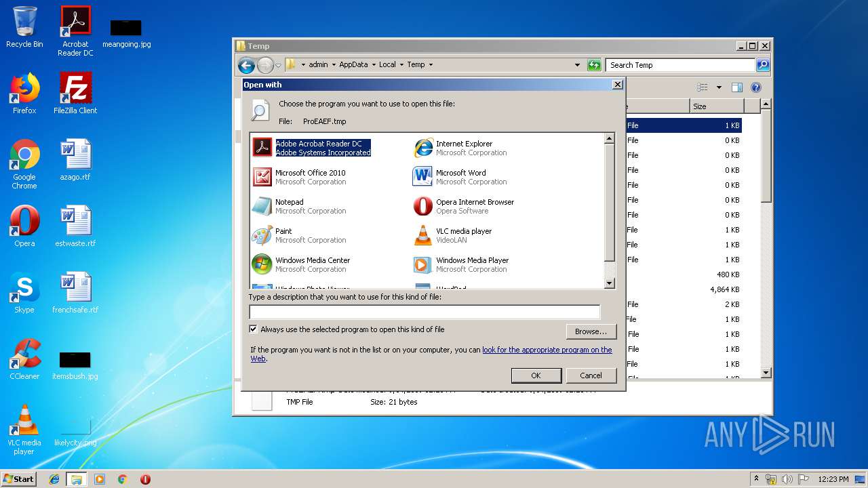Confirm with the OK button

tap(536, 375)
